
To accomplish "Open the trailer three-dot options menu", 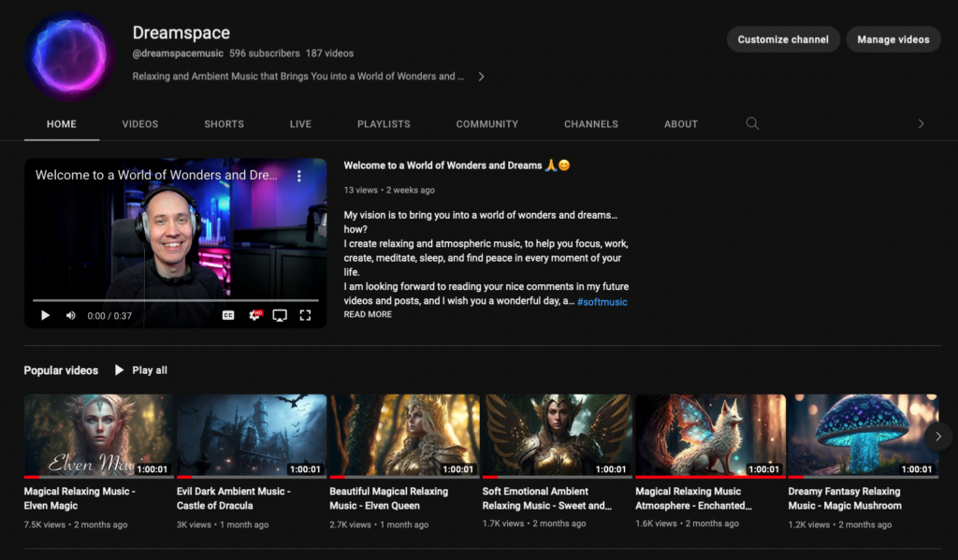I will tap(298, 176).
